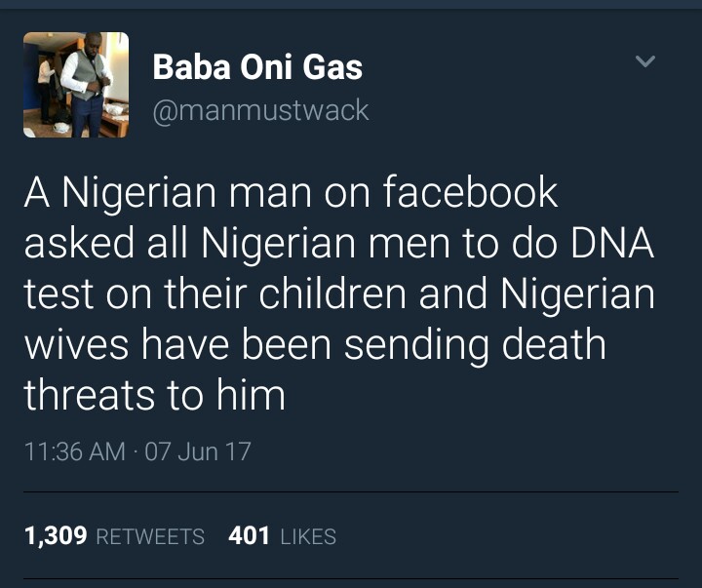This screenshot has height=588, width=702.
Task: Select the word DNA in tweet
Action: [612, 243]
